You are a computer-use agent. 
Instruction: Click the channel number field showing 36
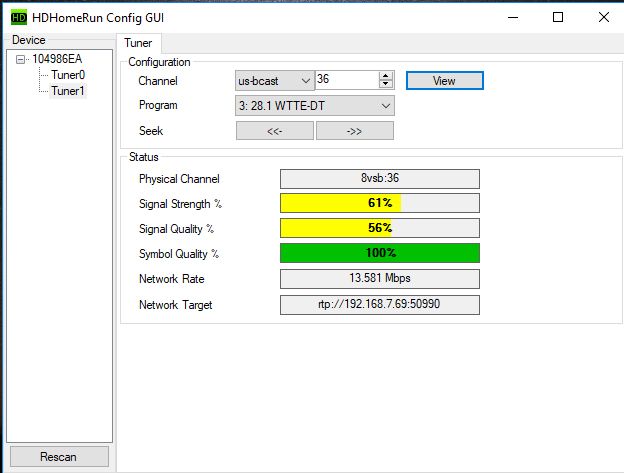click(x=346, y=80)
